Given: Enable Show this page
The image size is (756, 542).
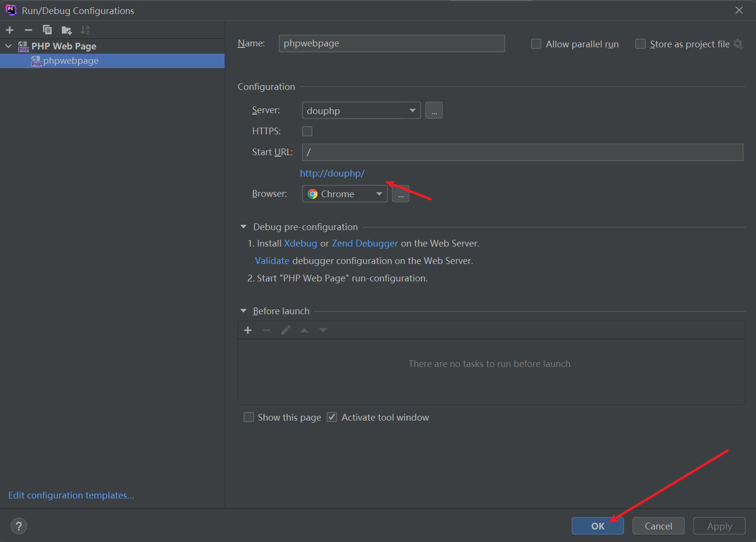Looking at the screenshot, I should [249, 417].
